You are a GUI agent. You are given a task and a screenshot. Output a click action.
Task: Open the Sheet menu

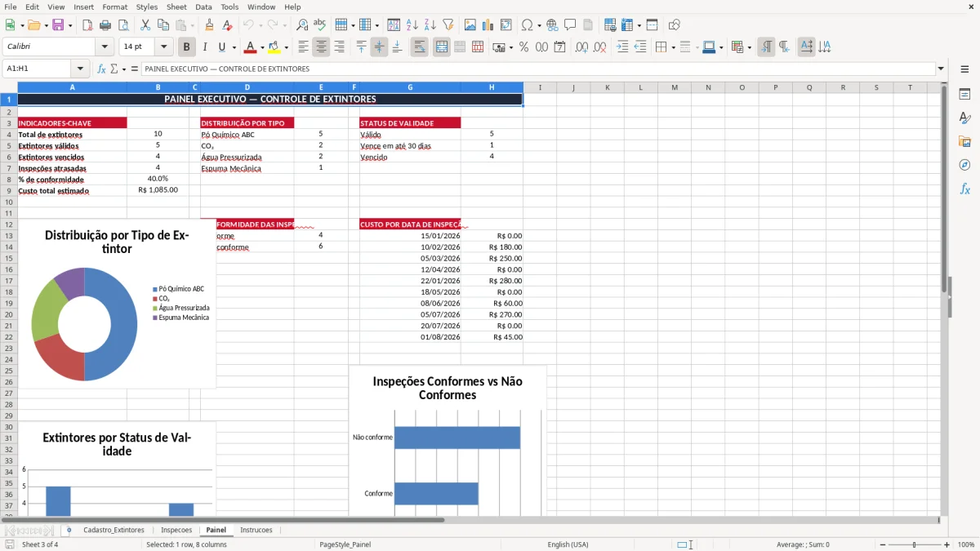[x=176, y=7]
